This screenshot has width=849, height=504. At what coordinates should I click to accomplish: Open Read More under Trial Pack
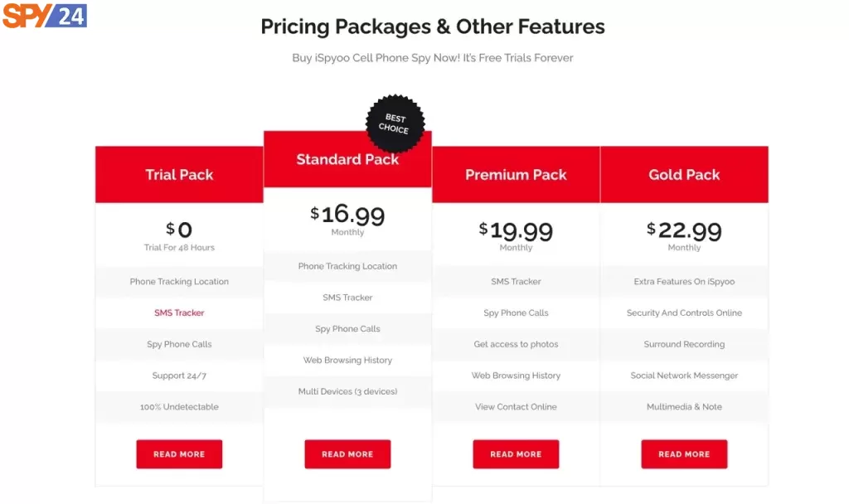(179, 453)
